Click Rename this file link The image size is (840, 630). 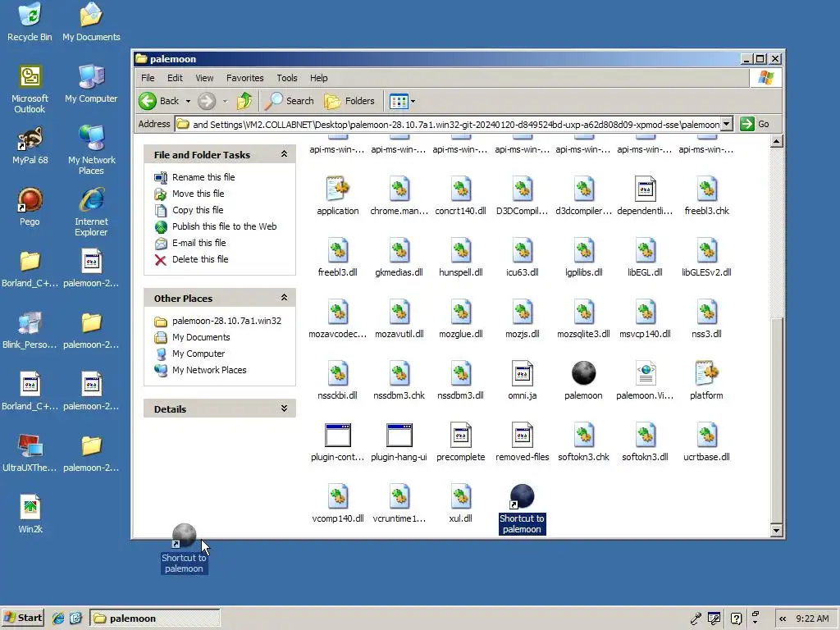pos(203,177)
